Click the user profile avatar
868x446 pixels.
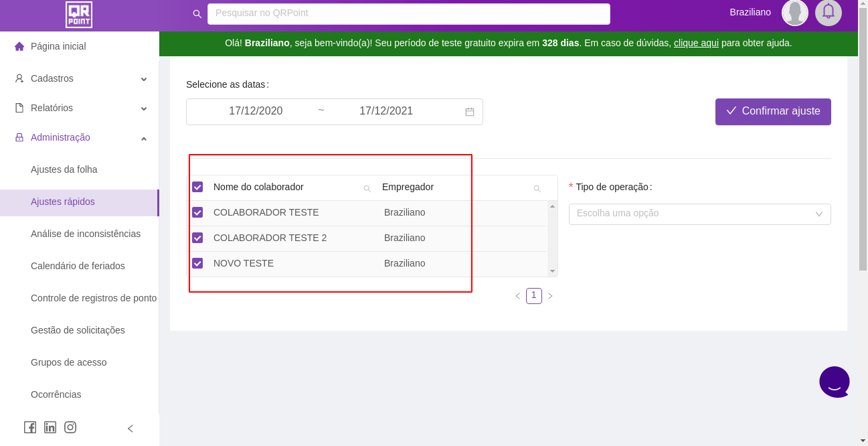[x=794, y=13]
